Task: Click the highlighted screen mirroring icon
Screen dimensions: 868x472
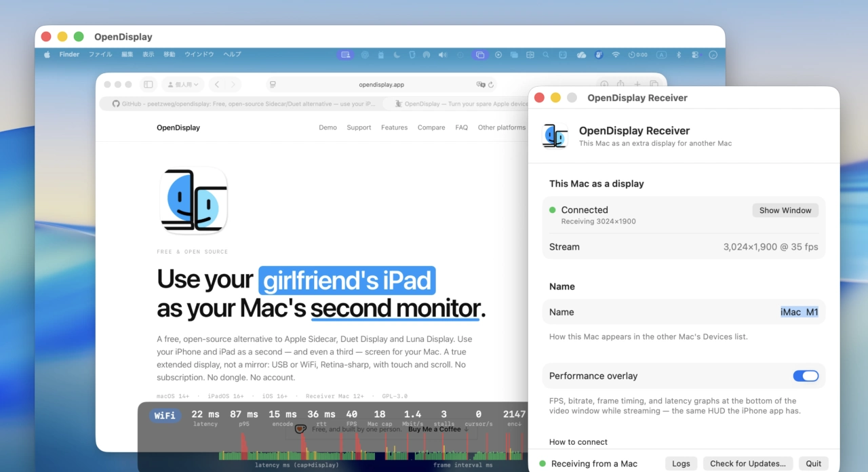Action: tap(480, 55)
